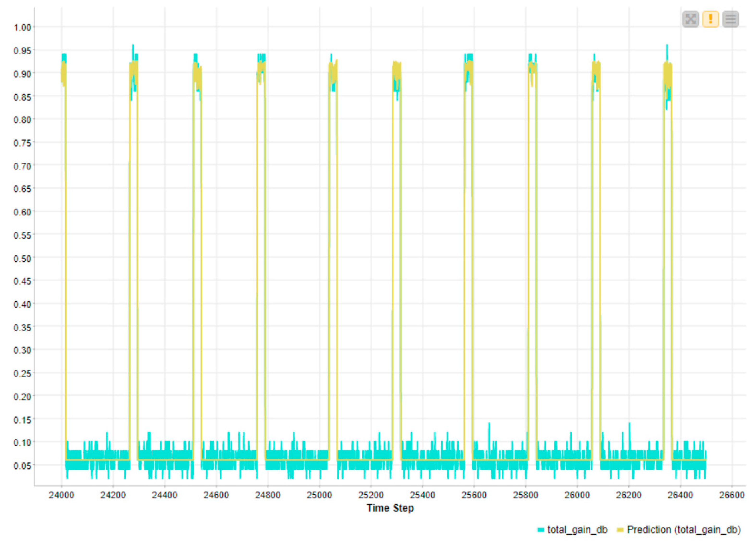Click the 24600 x-axis tick label
Image resolution: width=756 pixels, height=544 pixels.
coord(216,495)
